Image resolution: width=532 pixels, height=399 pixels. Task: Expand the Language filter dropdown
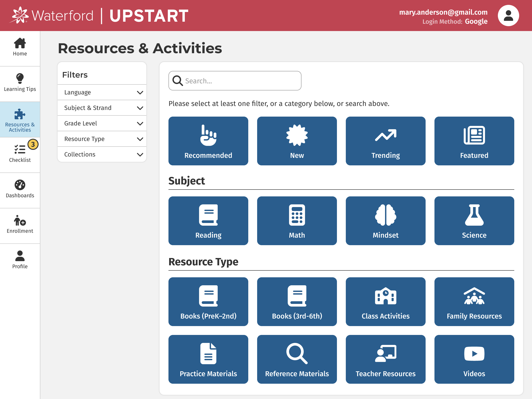point(102,92)
